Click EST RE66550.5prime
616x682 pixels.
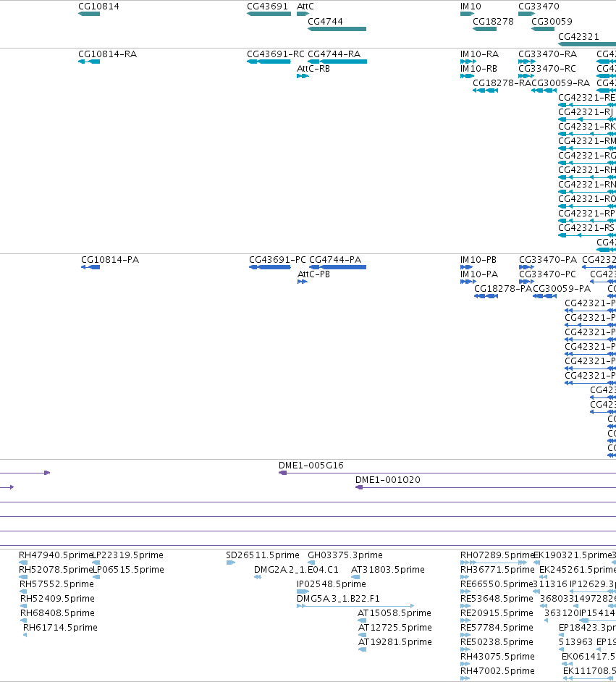coord(497,584)
